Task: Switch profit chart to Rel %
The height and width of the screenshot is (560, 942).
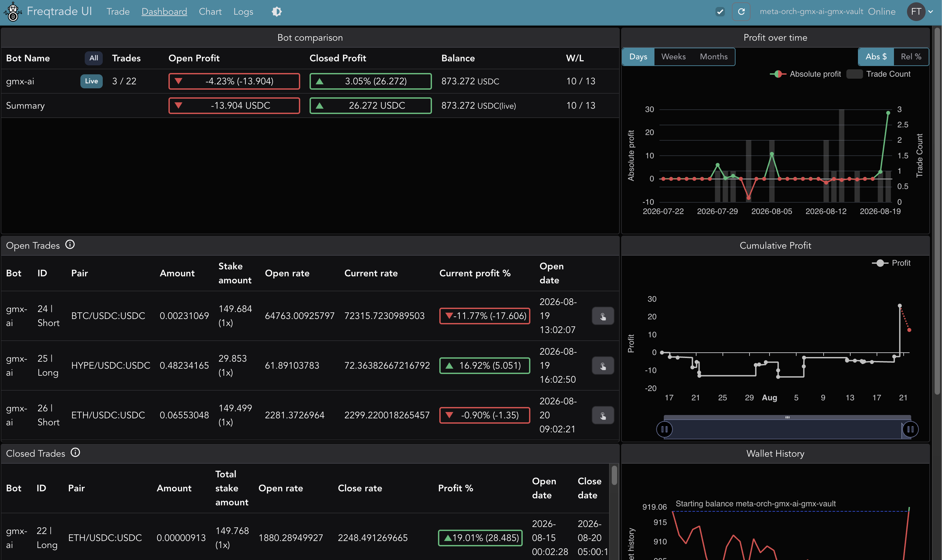Action: (911, 57)
